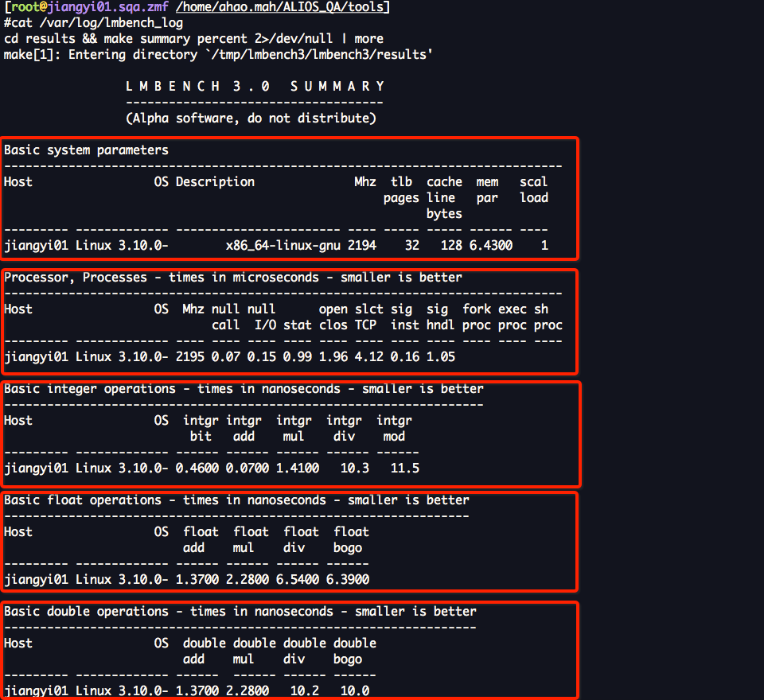Click the command '#cat /var/log/lmbench_log'

[94, 23]
